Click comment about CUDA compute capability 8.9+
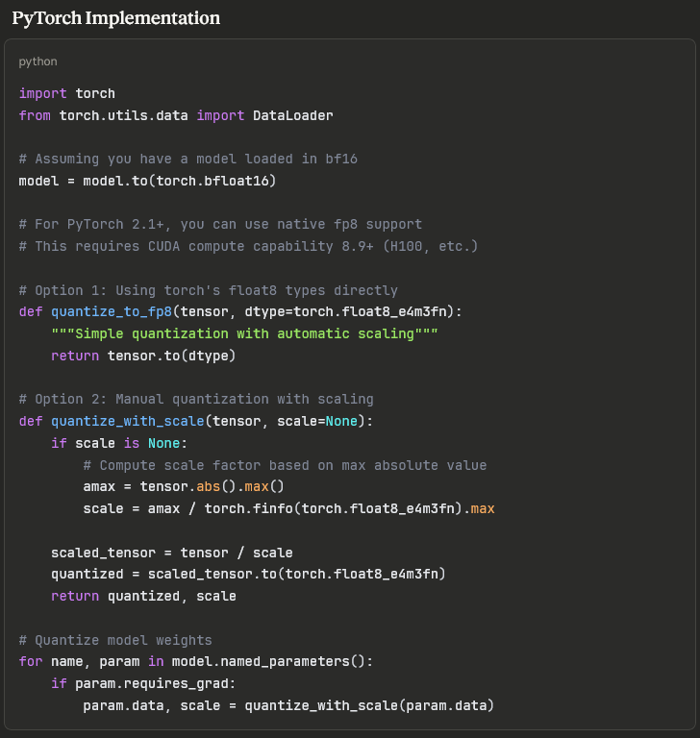700x738 pixels. (x=248, y=246)
